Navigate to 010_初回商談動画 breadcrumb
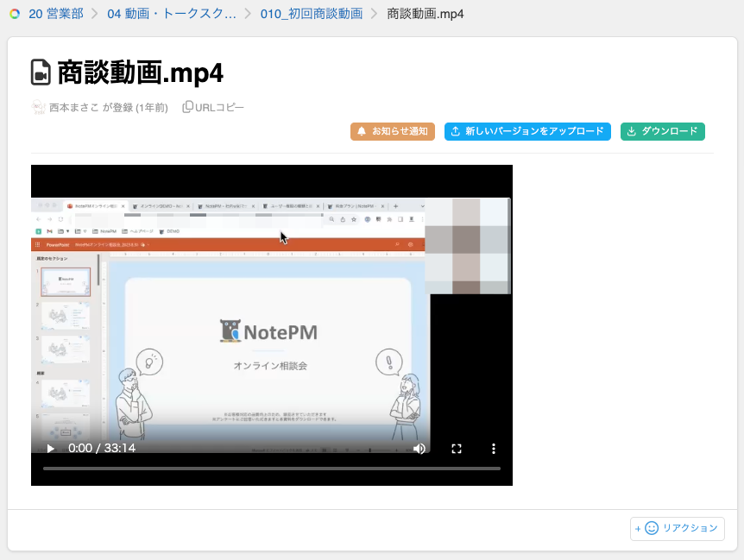The image size is (744, 560). (x=311, y=14)
